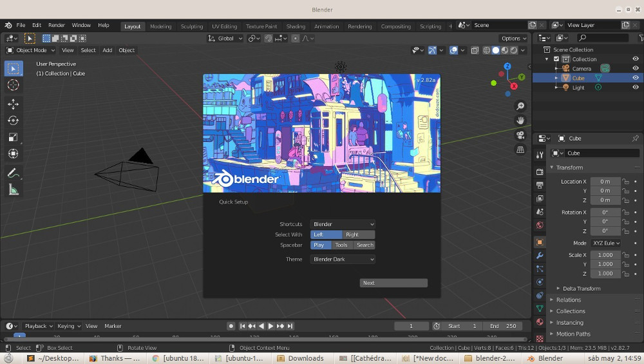This screenshot has height=364, width=644.
Task: Select the Select Box tool
Action: point(13,68)
